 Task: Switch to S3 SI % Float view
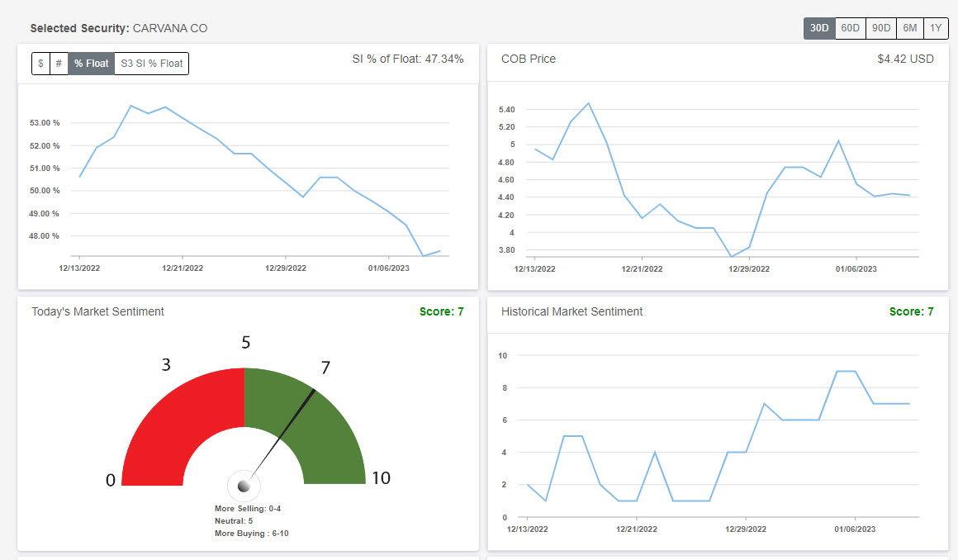(x=151, y=64)
